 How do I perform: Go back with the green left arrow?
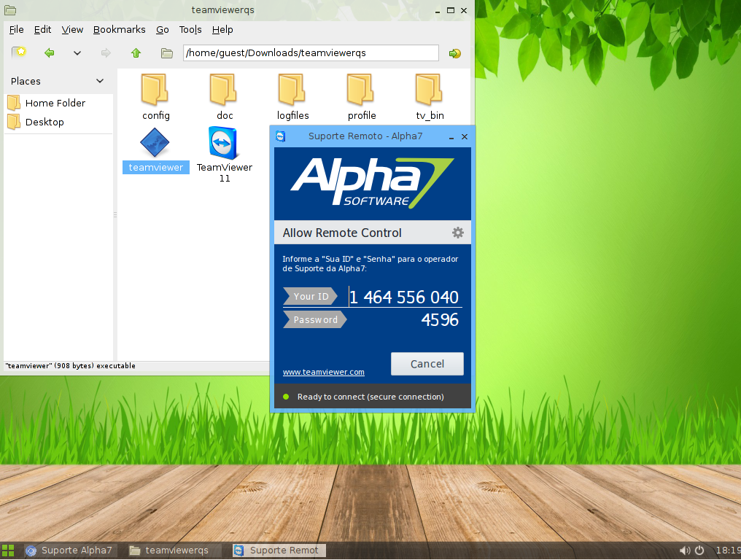49,53
